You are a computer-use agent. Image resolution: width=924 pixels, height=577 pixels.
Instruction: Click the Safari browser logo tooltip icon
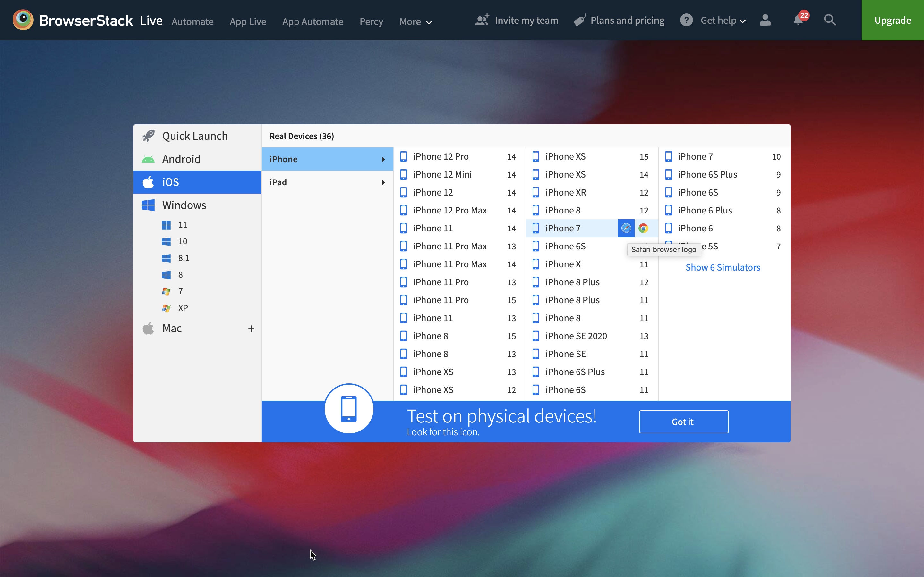point(626,228)
